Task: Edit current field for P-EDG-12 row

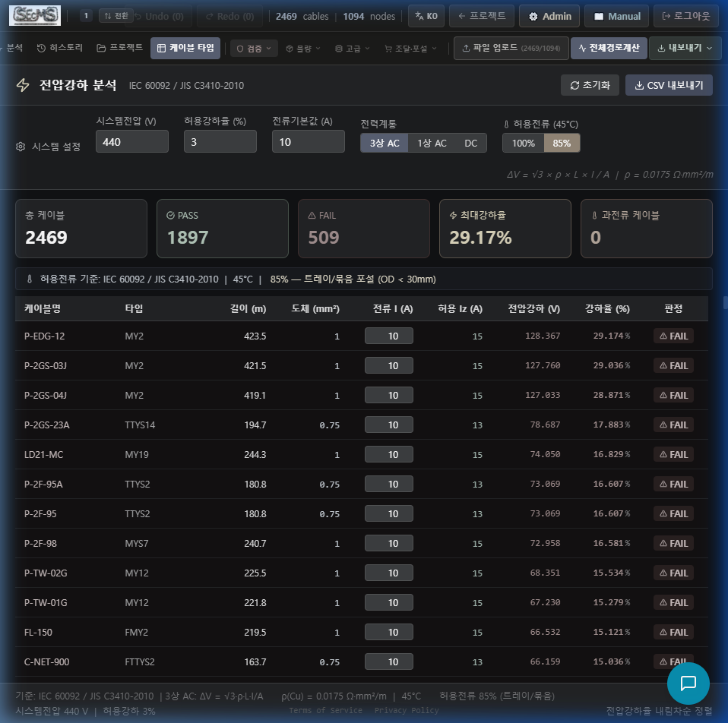Action: (389, 336)
